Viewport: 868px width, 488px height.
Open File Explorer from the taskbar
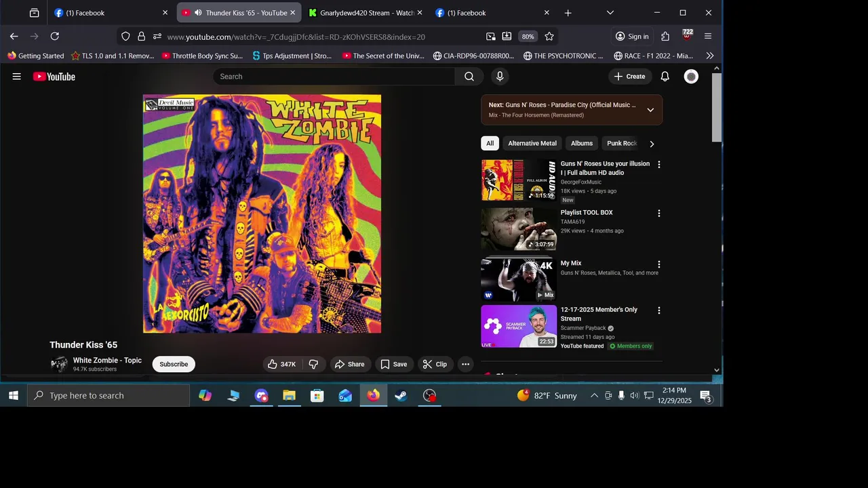[290, 396]
